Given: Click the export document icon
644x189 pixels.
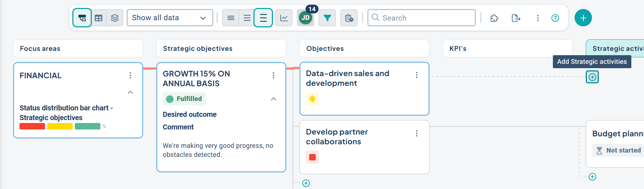Looking at the screenshot, I should pos(516,18).
